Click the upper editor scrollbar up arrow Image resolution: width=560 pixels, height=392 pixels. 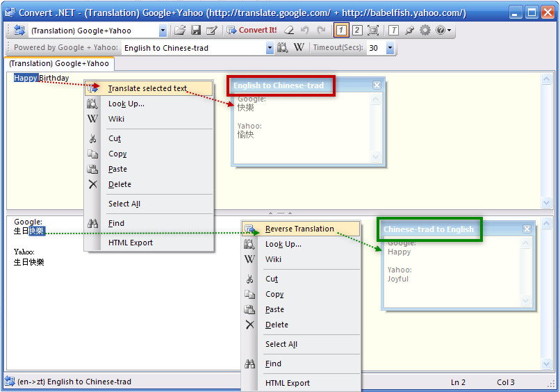coord(546,79)
